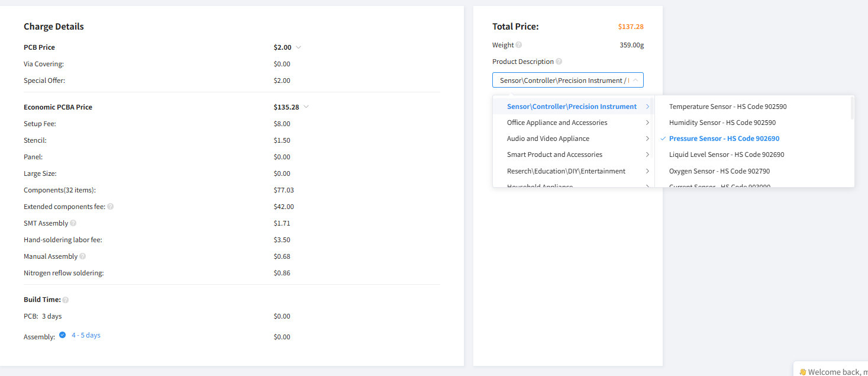Screen dimensions: 868x376
Task: Click help icon next to Extended components fee
Action: click(x=111, y=207)
